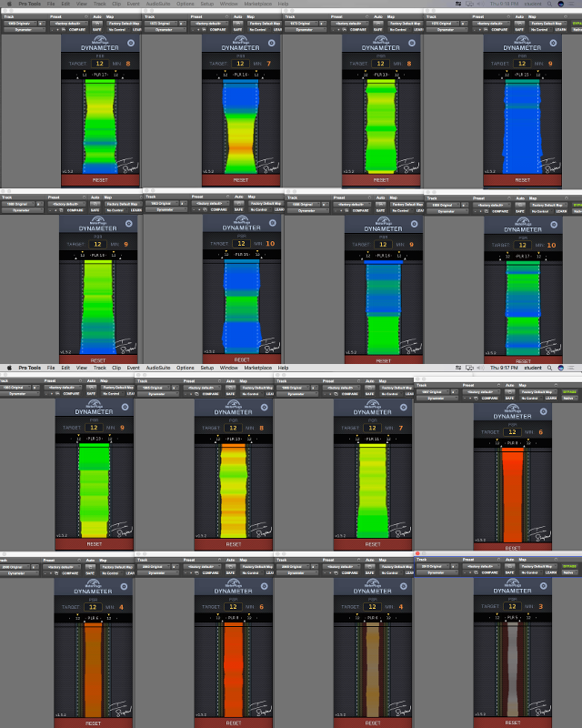This screenshot has width=582, height=728.
Task: Open Window menu in the dimmed top menu bar
Action: pos(229,4)
